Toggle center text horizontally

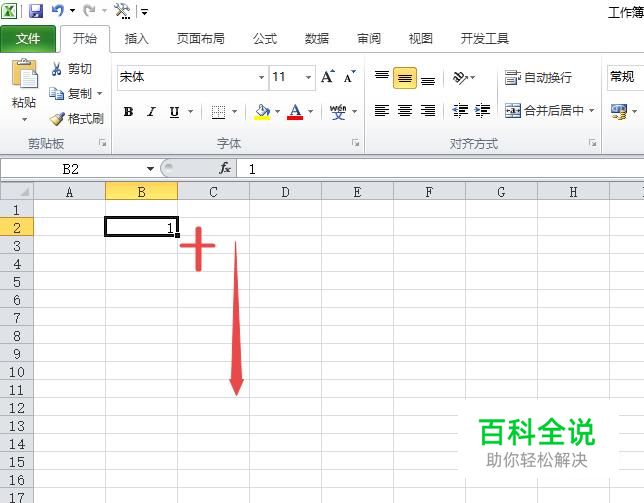click(x=405, y=110)
